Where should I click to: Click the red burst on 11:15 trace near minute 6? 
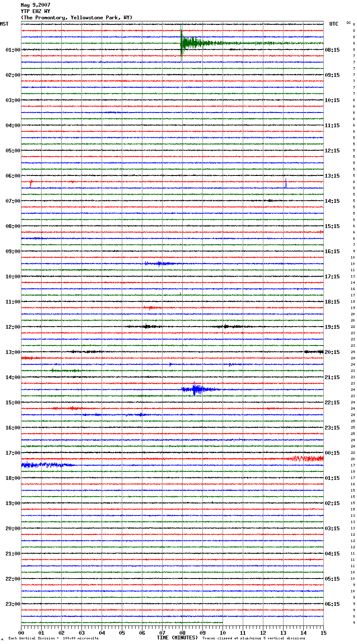[x=152, y=308]
